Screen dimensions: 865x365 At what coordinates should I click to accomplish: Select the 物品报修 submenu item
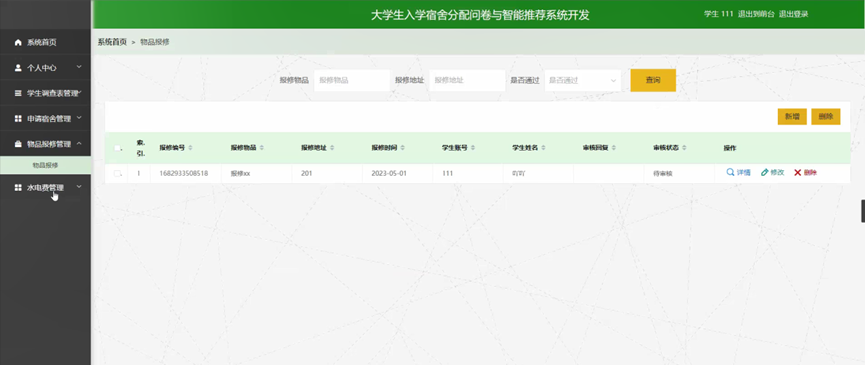pos(45,165)
